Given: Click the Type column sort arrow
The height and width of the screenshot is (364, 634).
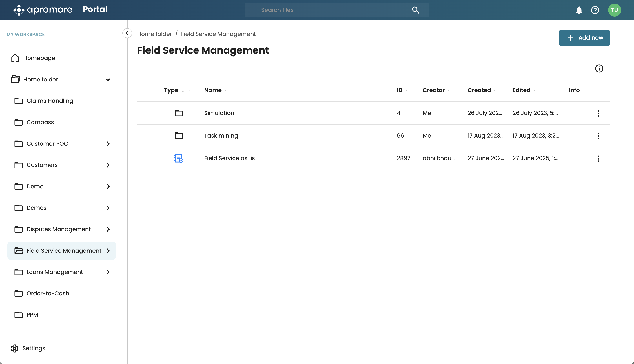Looking at the screenshot, I should (183, 90).
